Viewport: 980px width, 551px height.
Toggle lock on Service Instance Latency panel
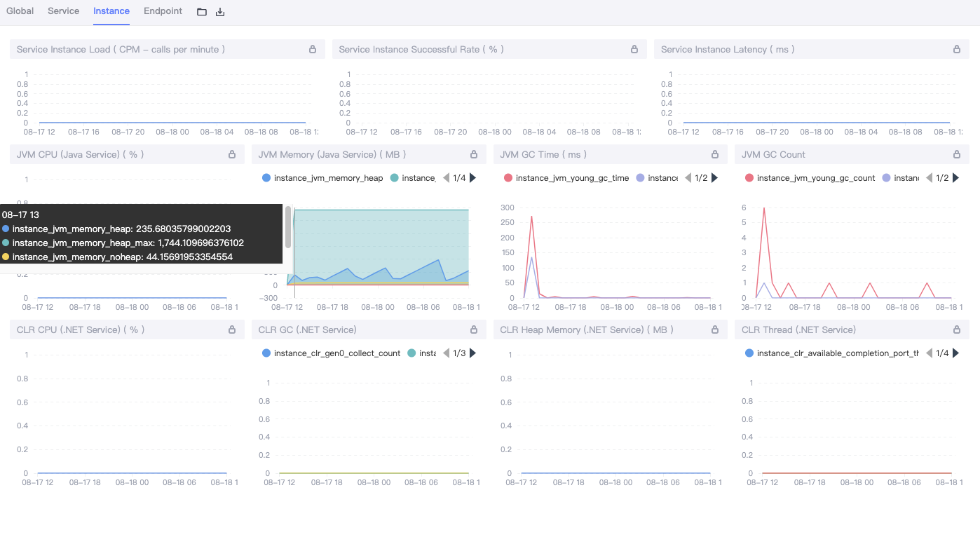pos(957,49)
